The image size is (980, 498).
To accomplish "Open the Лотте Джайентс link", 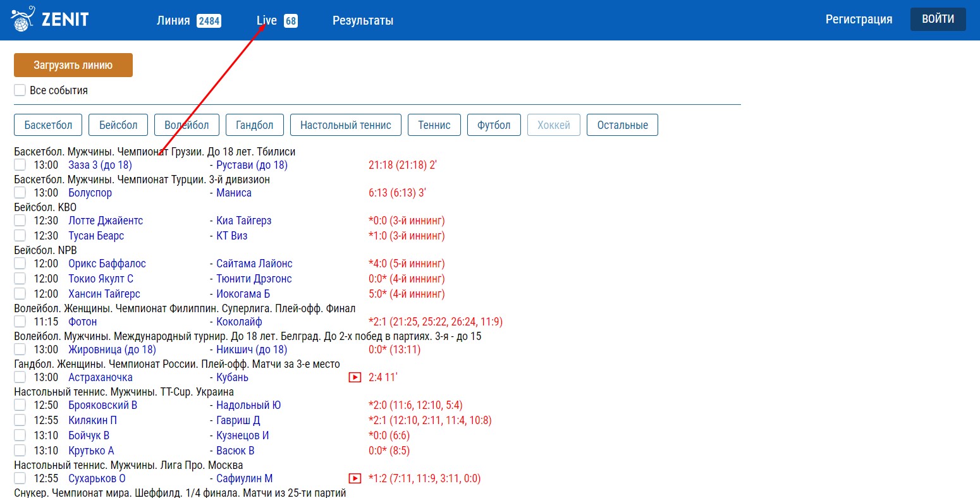I will pos(106,221).
